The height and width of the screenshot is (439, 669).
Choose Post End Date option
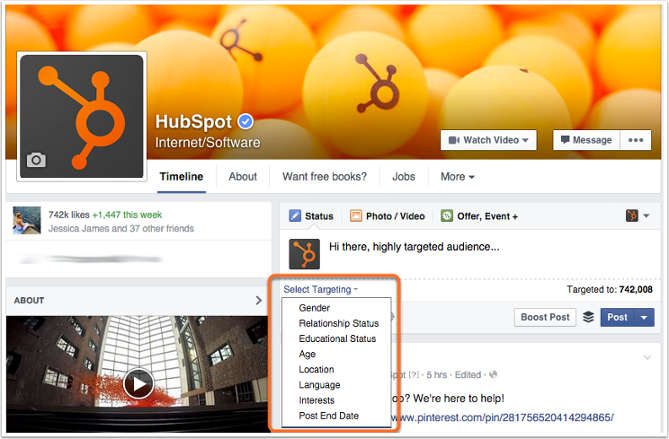[329, 416]
